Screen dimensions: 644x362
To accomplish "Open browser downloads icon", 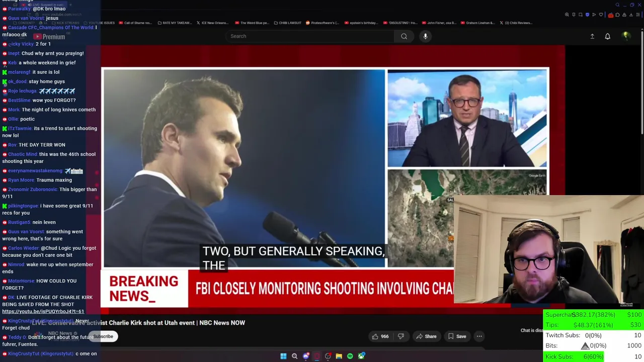I will [x=631, y=15].
